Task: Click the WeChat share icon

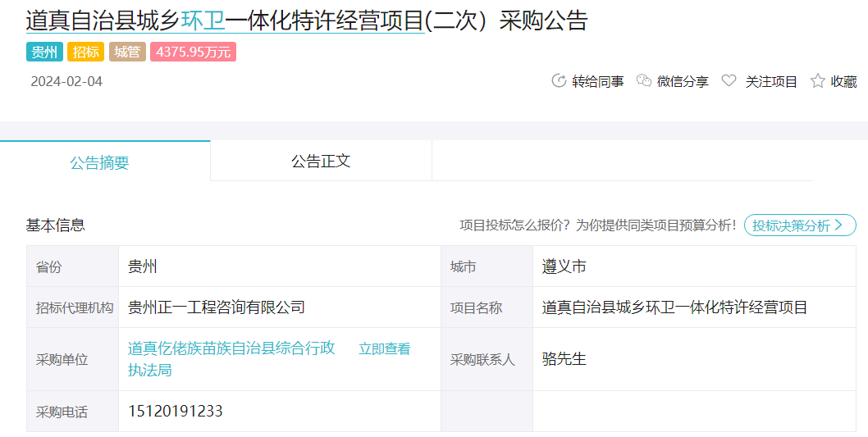Action: tap(644, 81)
